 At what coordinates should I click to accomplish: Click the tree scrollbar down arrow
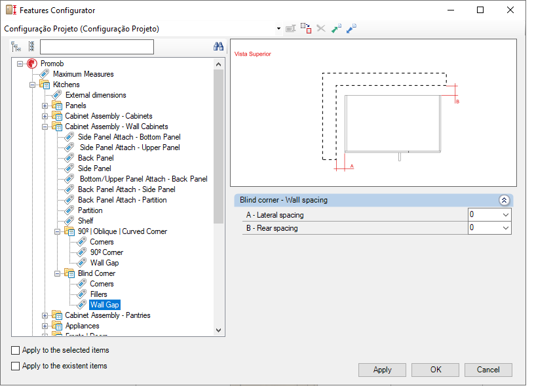coord(219,330)
